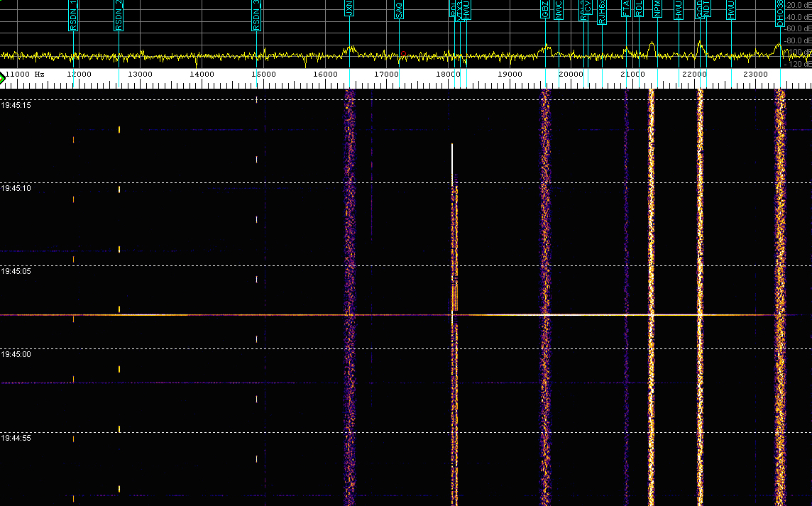The height and width of the screenshot is (506, 812).
Task: Click the NDT station marker label
Action: click(707, 9)
